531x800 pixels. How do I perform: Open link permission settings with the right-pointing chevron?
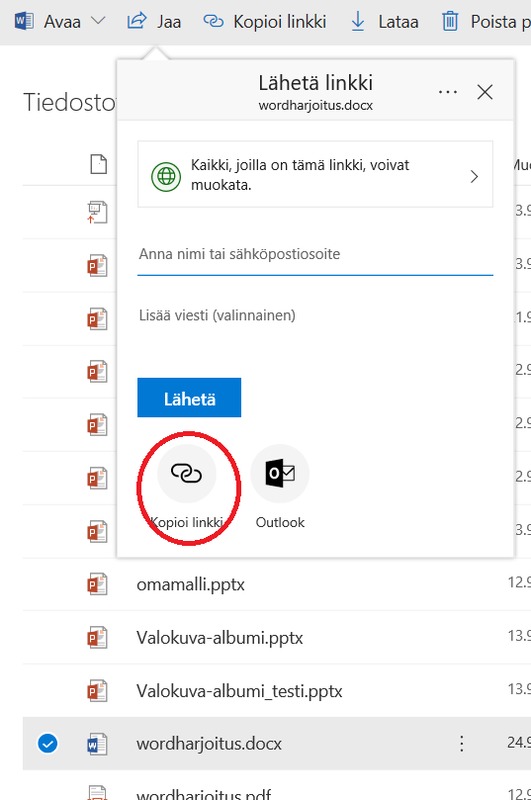474,177
